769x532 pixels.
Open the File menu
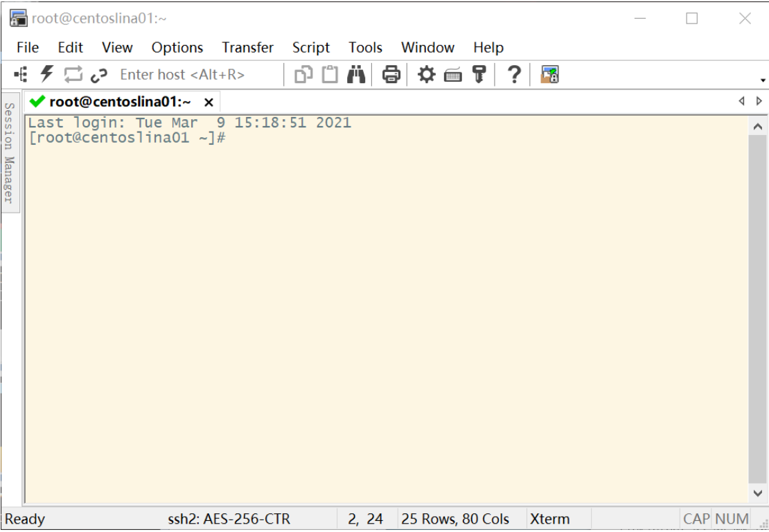pos(28,48)
